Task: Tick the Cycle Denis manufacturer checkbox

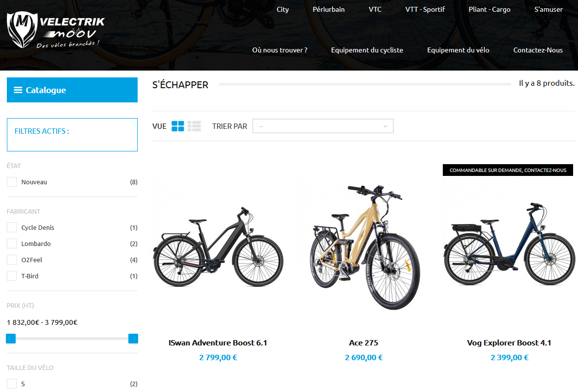Action: tap(12, 227)
